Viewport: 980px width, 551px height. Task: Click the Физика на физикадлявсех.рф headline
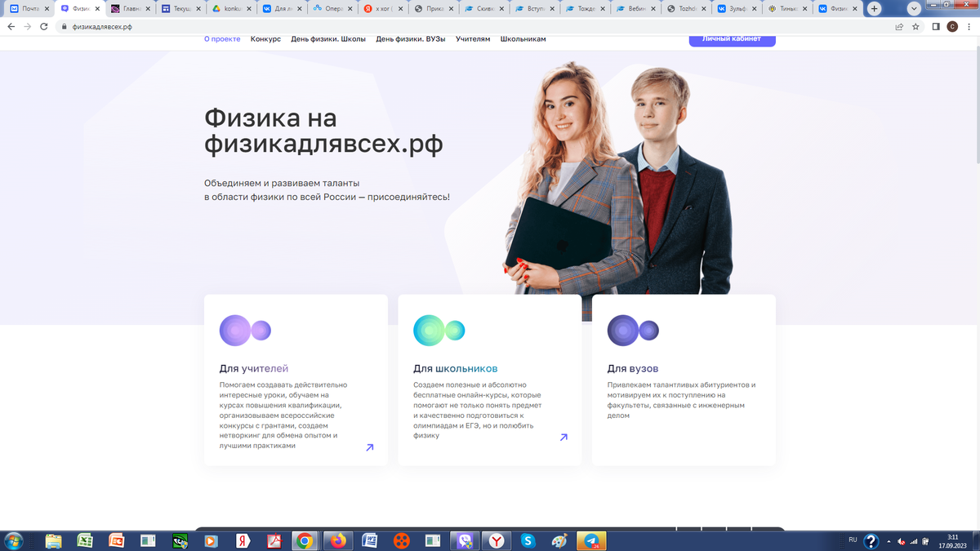[x=324, y=131]
